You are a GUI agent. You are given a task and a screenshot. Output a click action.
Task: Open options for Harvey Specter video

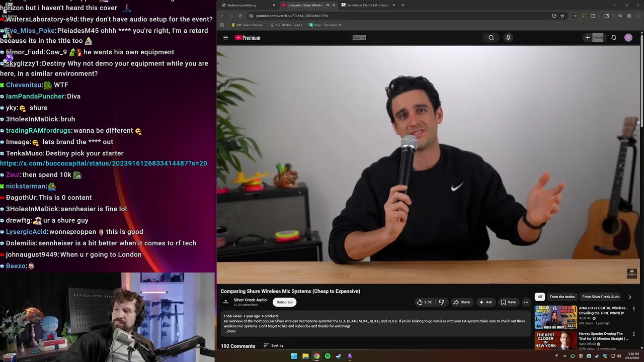pyautogui.click(x=633, y=334)
